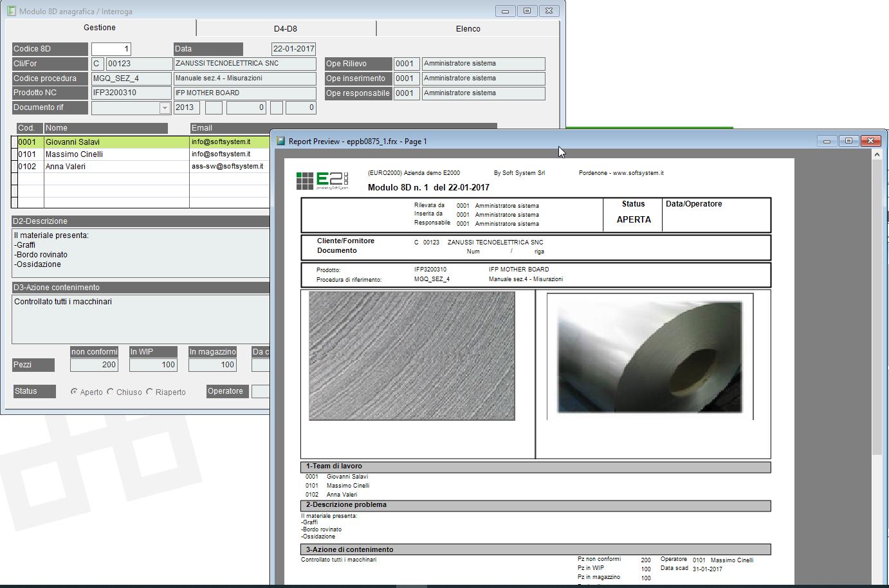This screenshot has height=588, width=889.
Task: Switch to the D4-D8 tab
Action: click(x=285, y=28)
